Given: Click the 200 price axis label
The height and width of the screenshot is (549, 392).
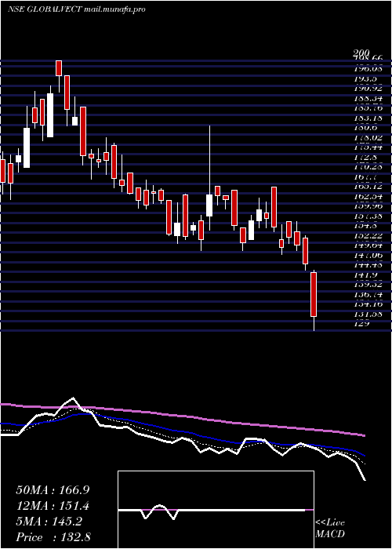Looking at the screenshot, I should [x=361, y=53].
